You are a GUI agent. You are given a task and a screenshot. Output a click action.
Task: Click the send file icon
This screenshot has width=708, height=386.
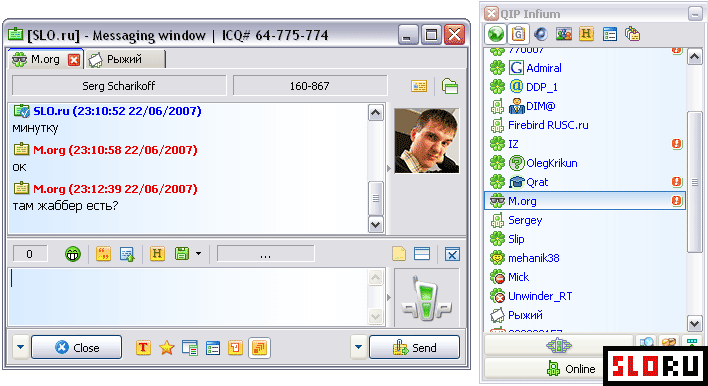[127, 254]
